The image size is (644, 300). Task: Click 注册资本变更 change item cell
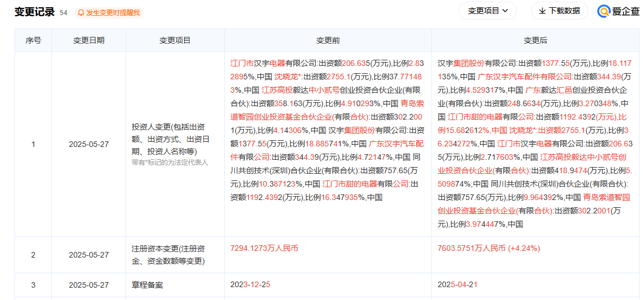click(175, 255)
